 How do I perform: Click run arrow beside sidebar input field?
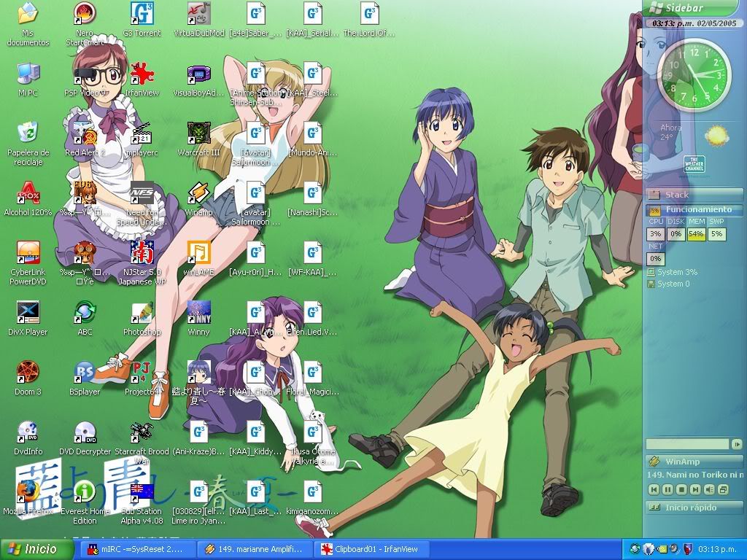737,444
